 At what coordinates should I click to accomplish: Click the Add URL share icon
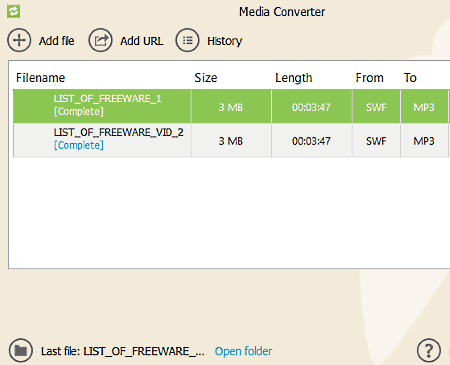click(x=100, y=40)
